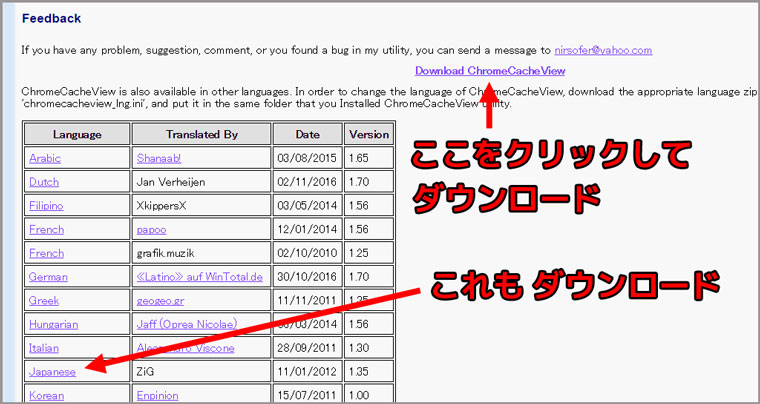Image resolution: width=760 pixels, height=404 pixels.
Task: Open the Enpinion translator link
Action: point(159,395)
